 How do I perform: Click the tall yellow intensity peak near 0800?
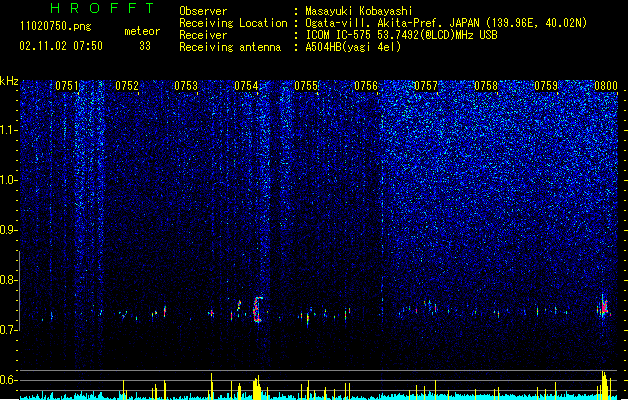(x=605, y=385)
